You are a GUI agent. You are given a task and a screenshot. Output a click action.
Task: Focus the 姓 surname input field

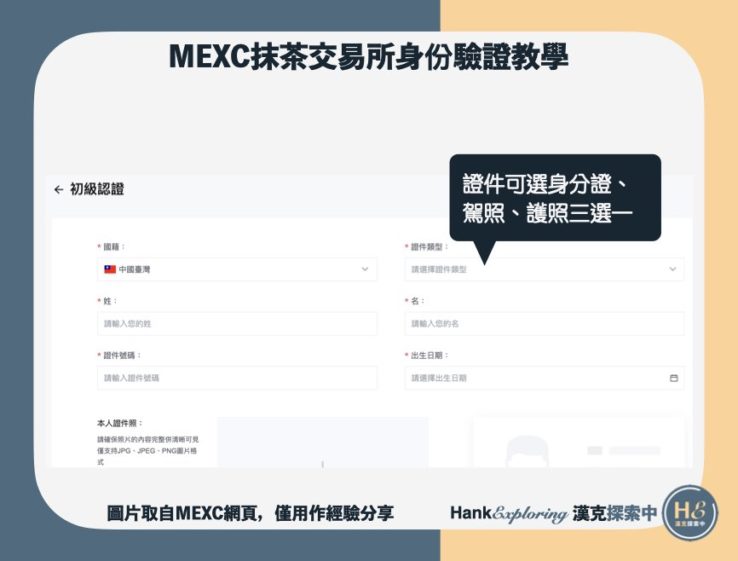[237, 324]
